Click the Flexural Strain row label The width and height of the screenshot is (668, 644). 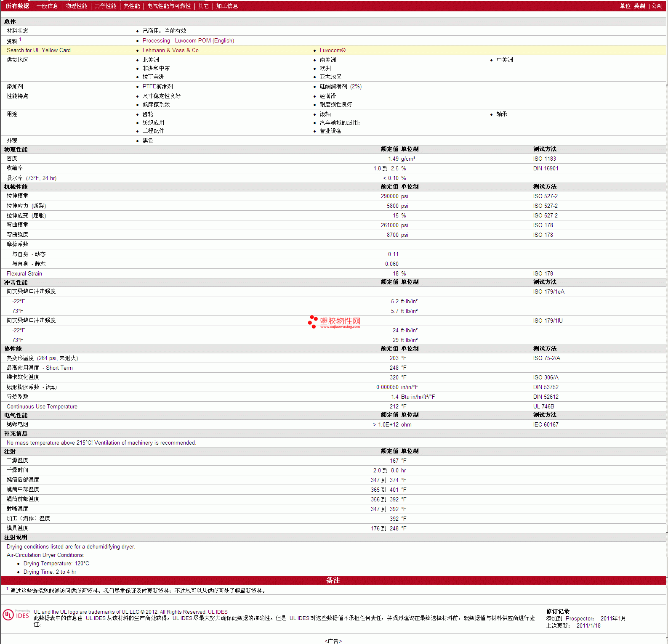point(24,273)
